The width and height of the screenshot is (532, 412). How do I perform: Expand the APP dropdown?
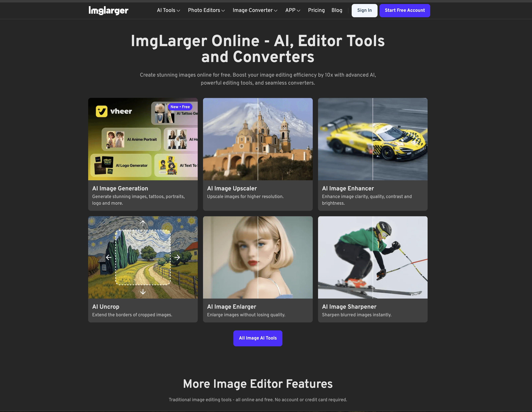pos(293,10)
